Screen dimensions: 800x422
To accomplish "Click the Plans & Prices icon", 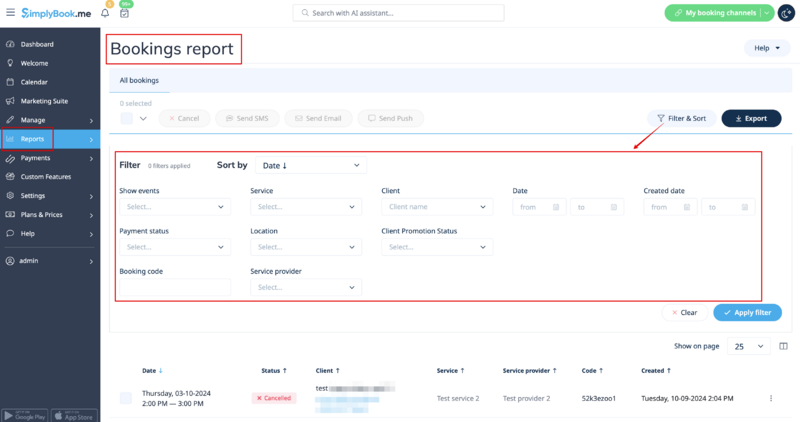I will coord(10,214).
